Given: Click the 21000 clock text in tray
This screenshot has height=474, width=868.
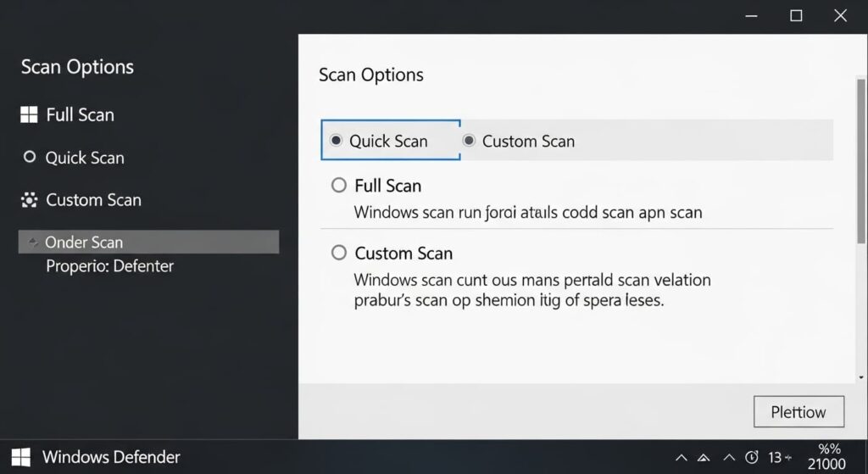Looking at the screenshot, I should pyautogui.click(x=826, y=464).
